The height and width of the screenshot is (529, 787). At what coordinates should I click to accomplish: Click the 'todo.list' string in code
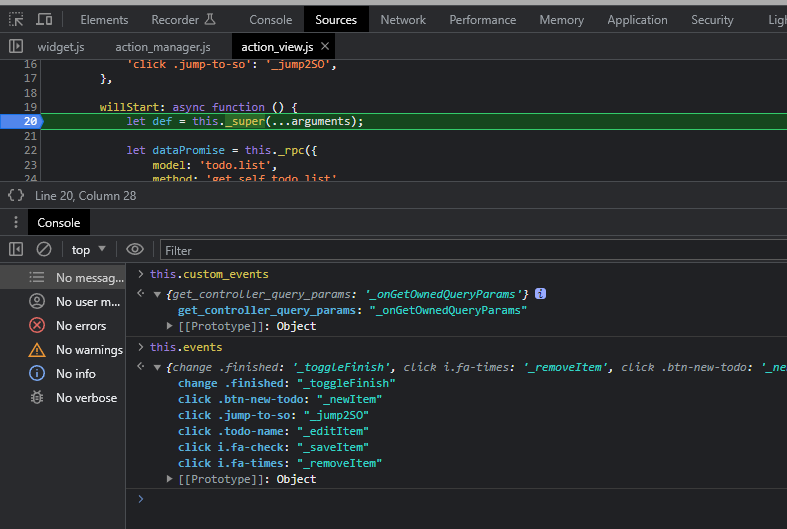[235, 165]
